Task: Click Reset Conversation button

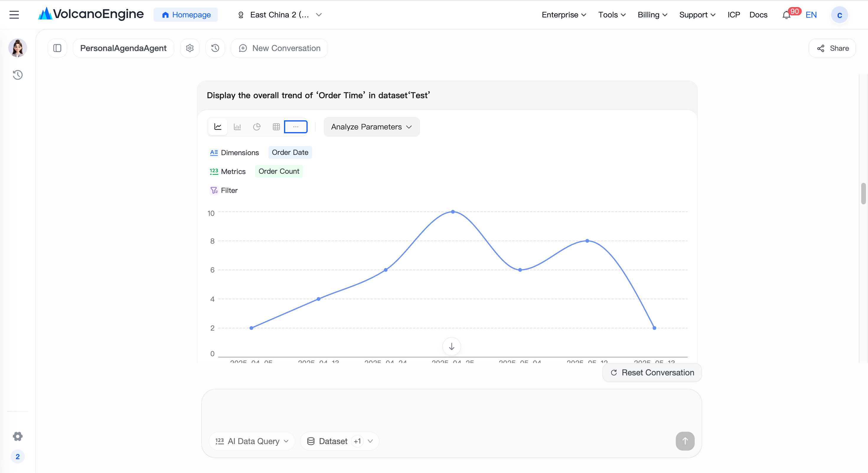Action: (x=652, y=372)
